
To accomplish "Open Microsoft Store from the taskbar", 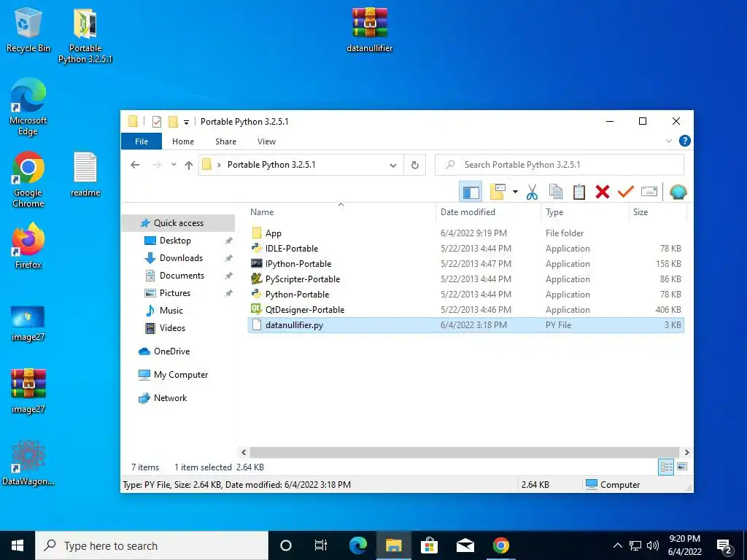I will pos(429,545).
